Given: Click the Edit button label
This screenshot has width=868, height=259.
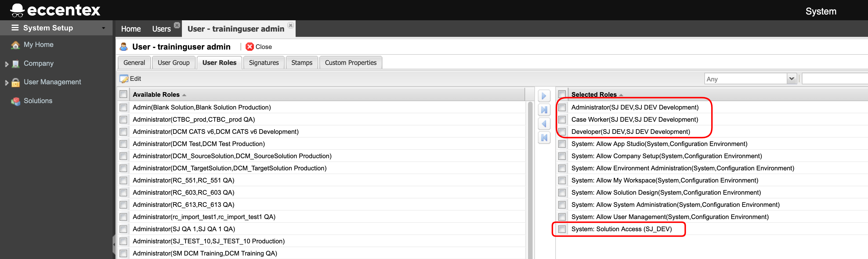Looking at the screenshot, I should 135,79.
